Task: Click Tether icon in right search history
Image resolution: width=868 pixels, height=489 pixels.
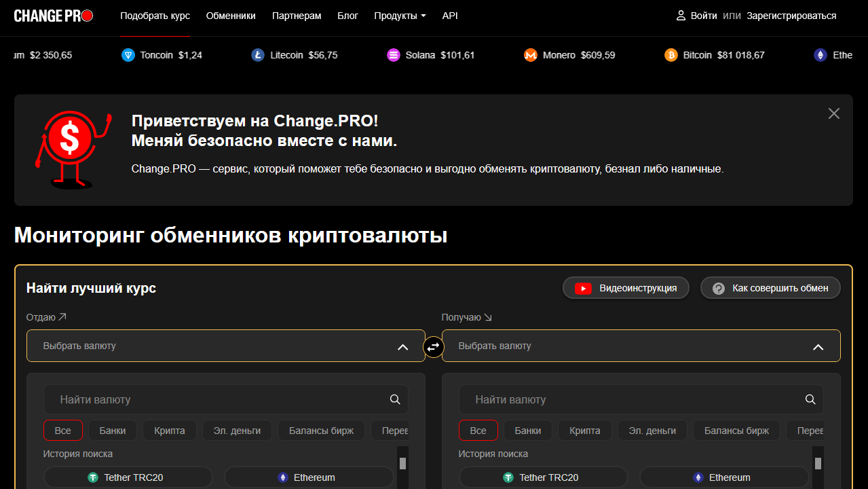Action: 509,477
